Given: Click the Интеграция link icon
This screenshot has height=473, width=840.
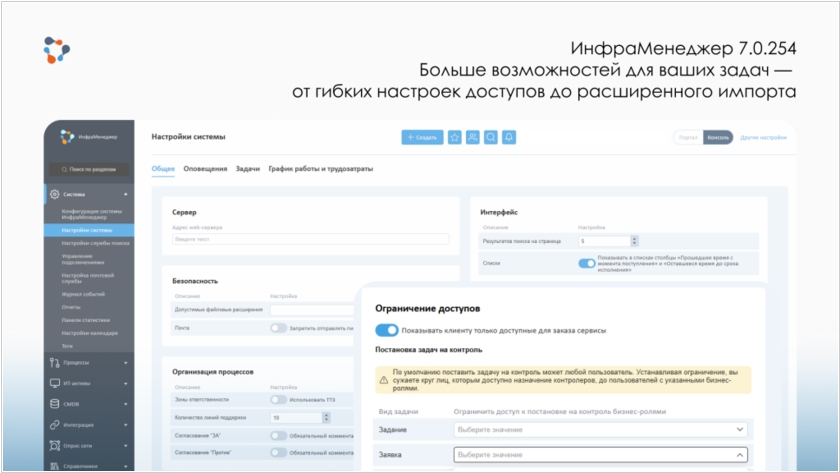Looking at the screenshot, I should coord(55,425).
